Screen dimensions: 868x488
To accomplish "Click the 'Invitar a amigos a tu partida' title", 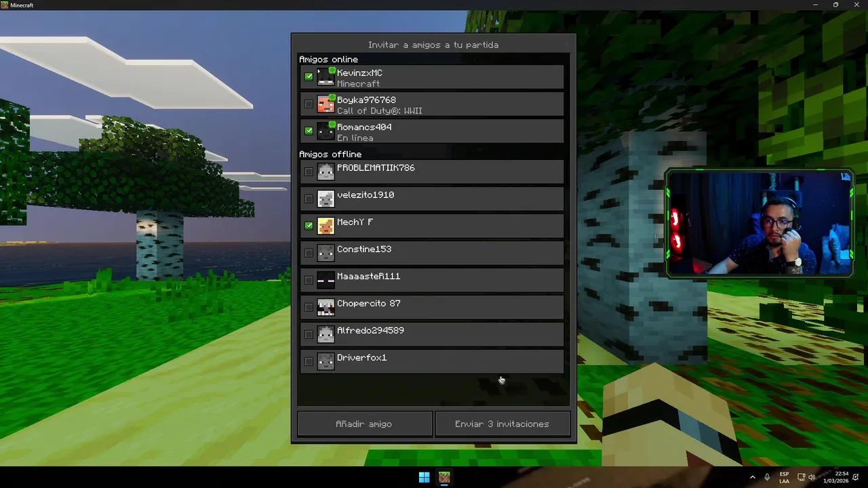I will 433,45.
